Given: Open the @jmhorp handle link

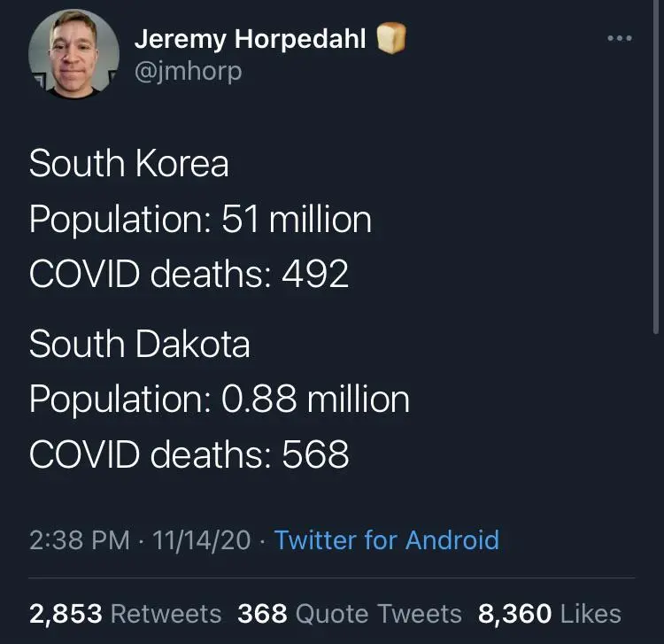Looking at the screenshot, I should point(188,71).
